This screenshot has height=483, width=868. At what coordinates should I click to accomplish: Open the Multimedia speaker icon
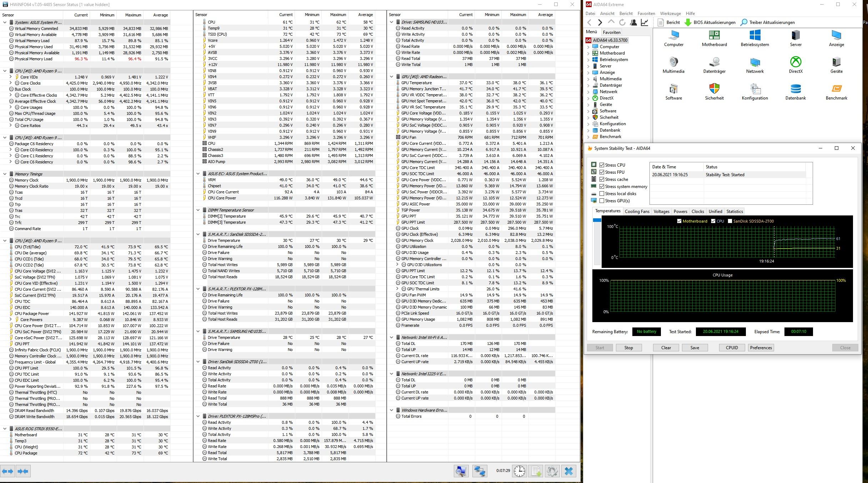coord(673,65)
